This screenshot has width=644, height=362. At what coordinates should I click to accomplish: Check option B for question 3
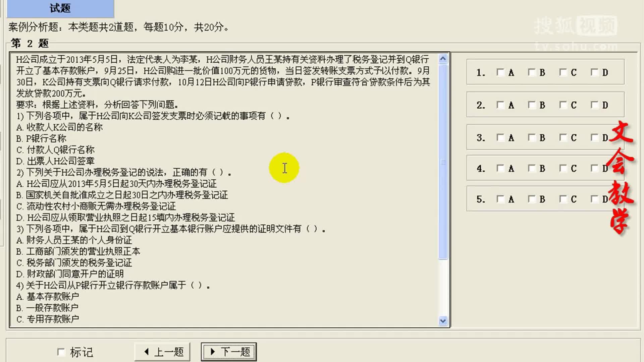coord(532,137)
